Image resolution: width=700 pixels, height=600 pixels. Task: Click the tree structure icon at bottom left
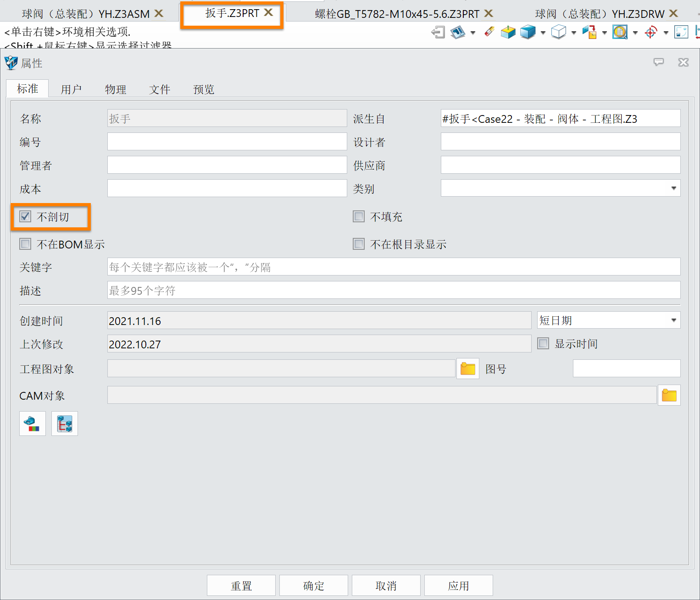pyautogui.click(x=65, y=424)
